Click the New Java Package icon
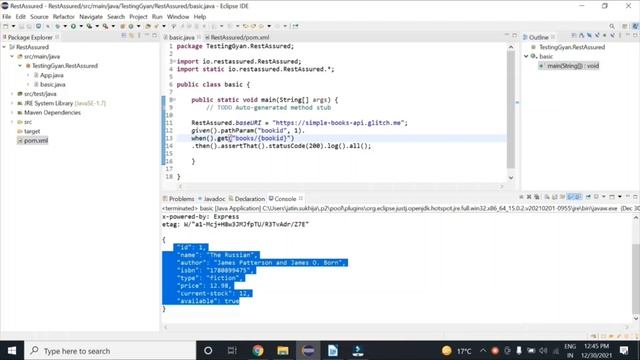 tap(122, 26)
